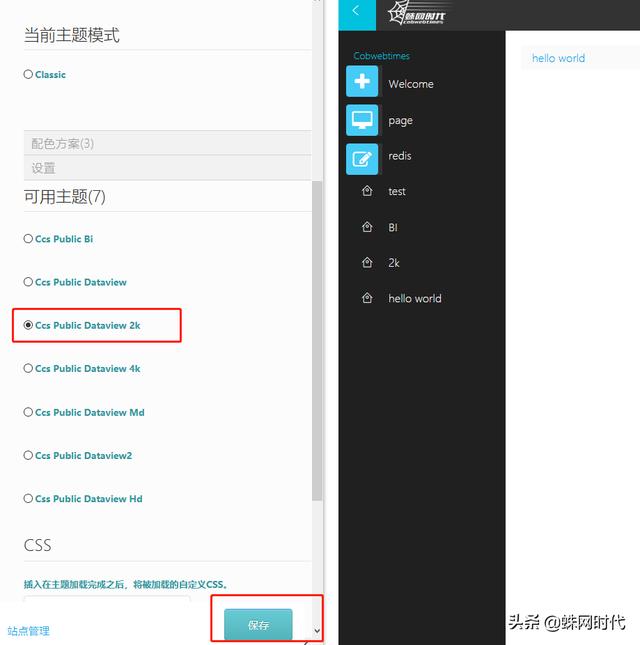Select the Ccs Public Bi theme
The image size is (640, 645).
pos(28,239)
